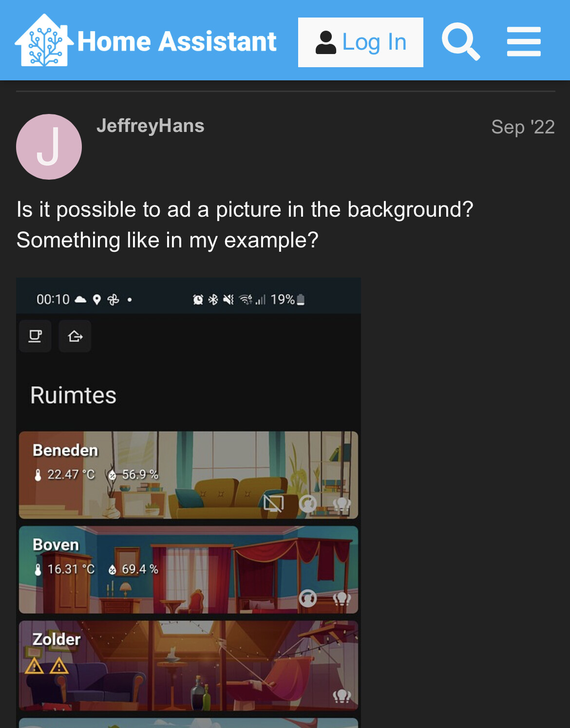
Task: Select the Boven room card
Action: coord(189,569)
